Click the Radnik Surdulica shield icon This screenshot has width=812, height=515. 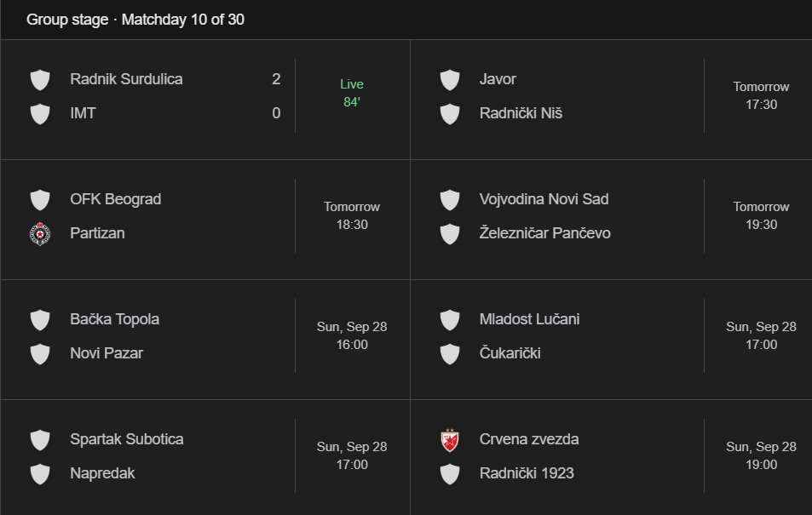coord(40,80)
